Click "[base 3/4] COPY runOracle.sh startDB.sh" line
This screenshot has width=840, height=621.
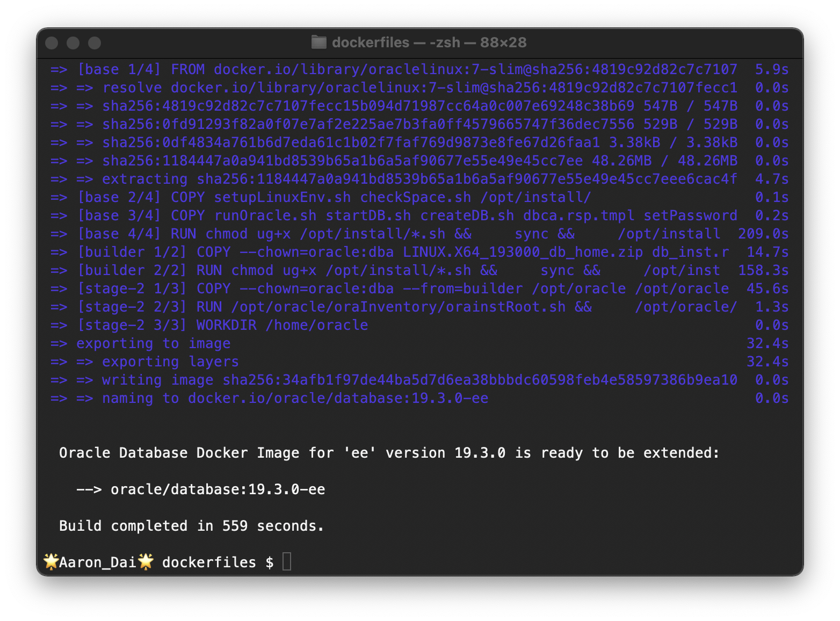[x=419, y=216]
